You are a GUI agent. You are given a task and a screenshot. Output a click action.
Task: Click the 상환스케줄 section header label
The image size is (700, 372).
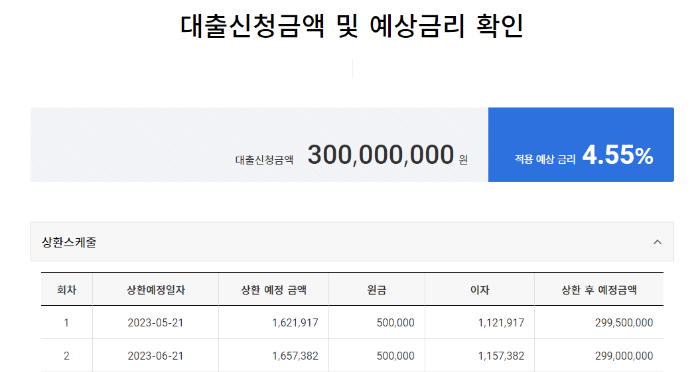coord(69,242)
